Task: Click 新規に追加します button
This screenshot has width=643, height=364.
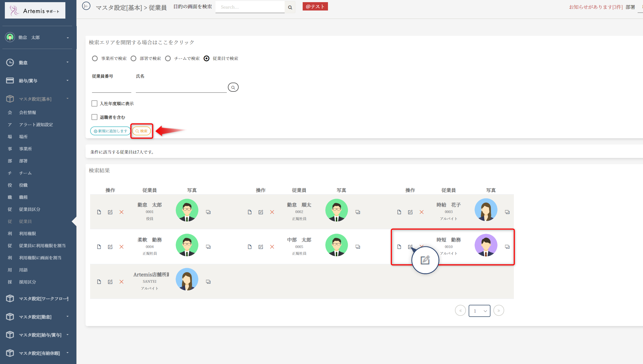Action: point(110,131)
